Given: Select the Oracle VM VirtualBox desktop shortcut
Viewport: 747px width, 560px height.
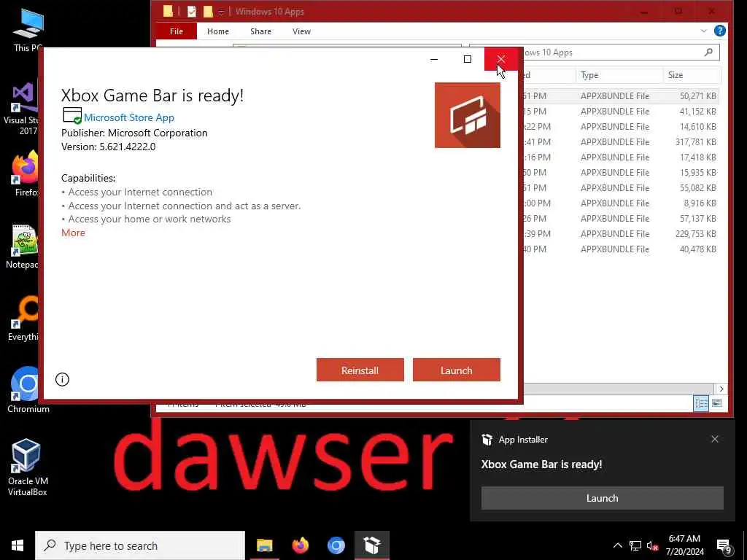Looking at the screenshot, I should pos(28,467).
